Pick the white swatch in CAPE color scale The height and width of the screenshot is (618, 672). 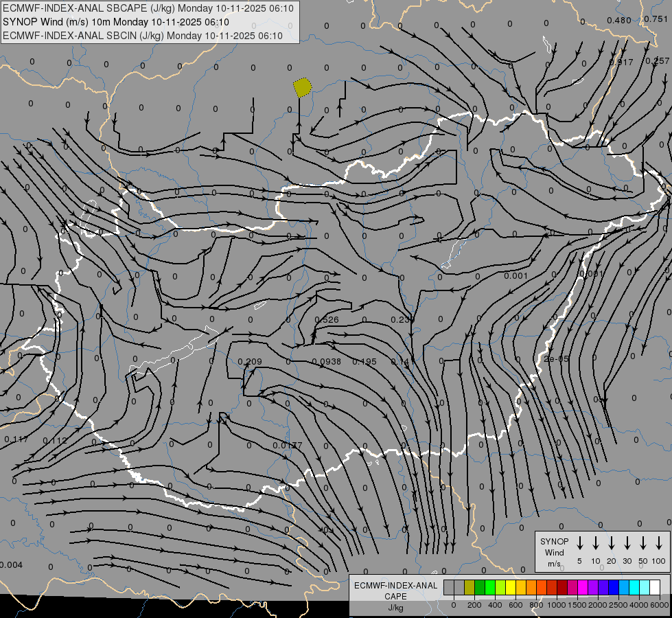tap(655, 588)
